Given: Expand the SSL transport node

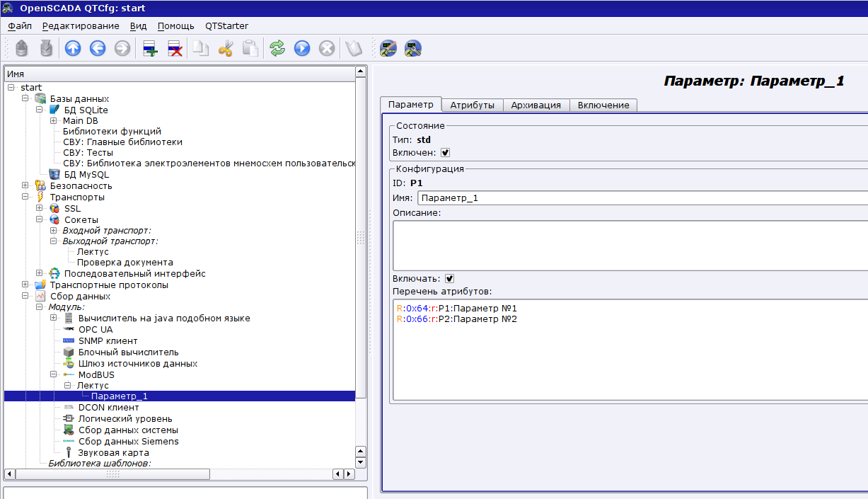Looking at the screenshot, I should coord(40,208).
